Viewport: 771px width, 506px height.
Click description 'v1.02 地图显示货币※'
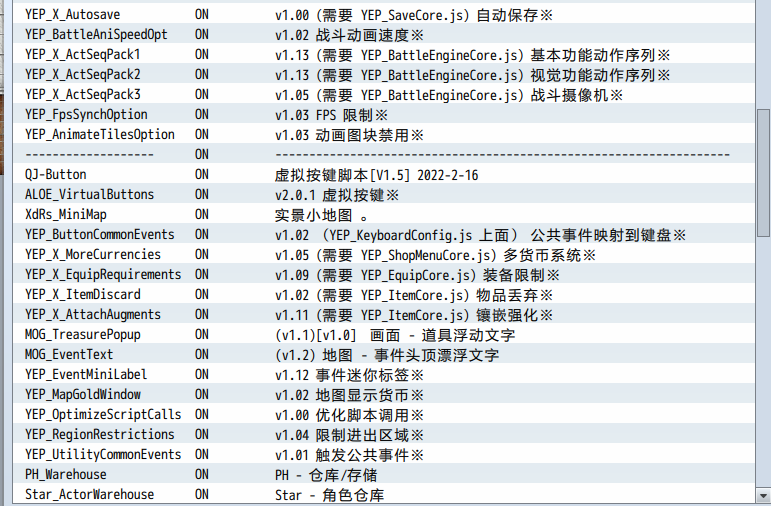pyautogui.click(x=349, y=395)
